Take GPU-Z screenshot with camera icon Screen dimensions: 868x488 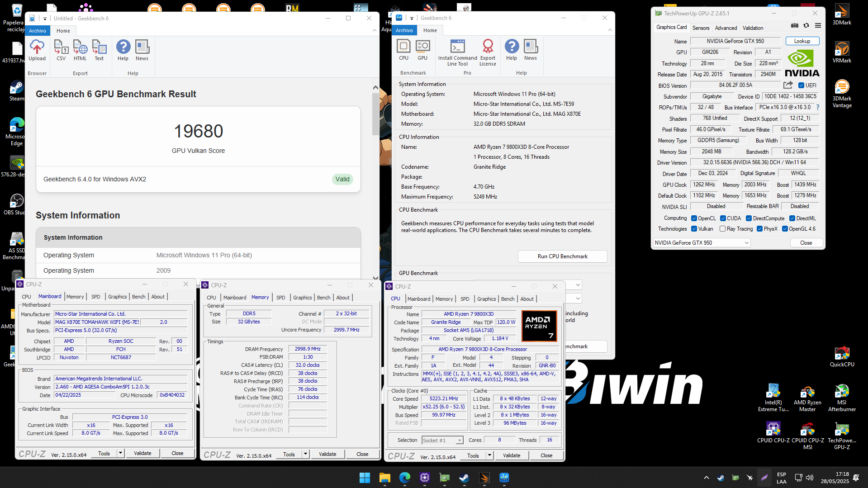(x=795, y=26)
